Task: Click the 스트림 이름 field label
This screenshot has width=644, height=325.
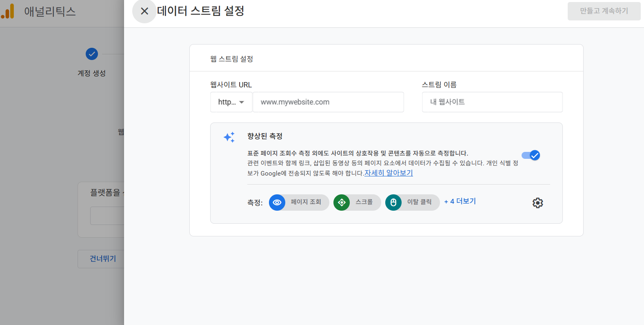Action: 439,85
